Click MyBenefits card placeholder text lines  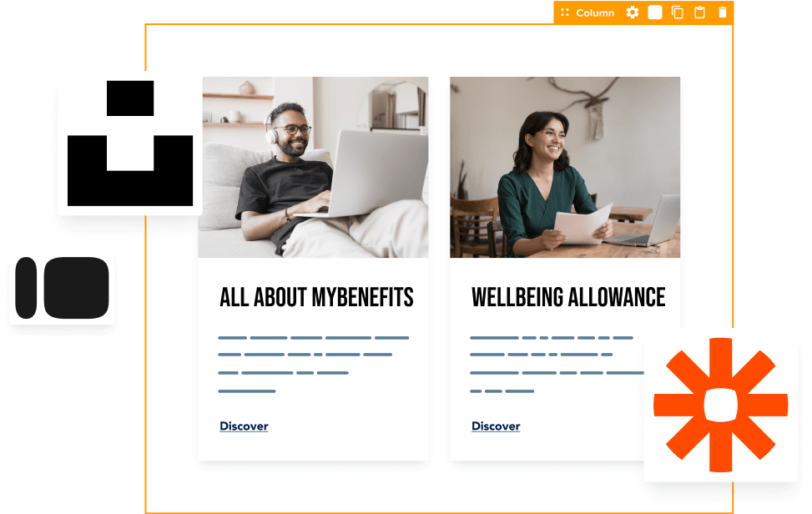313,365
